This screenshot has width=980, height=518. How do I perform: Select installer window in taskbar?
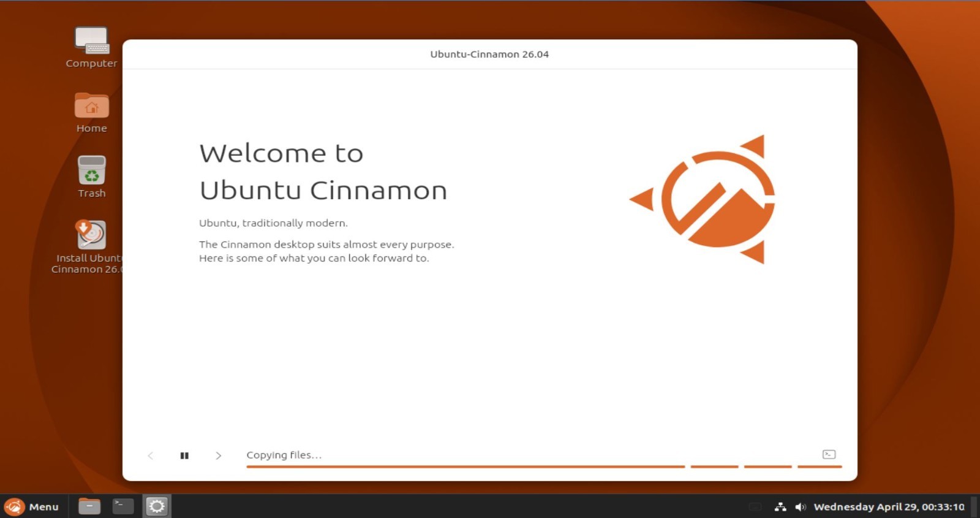pyautogui.click(x=157, y=506)
